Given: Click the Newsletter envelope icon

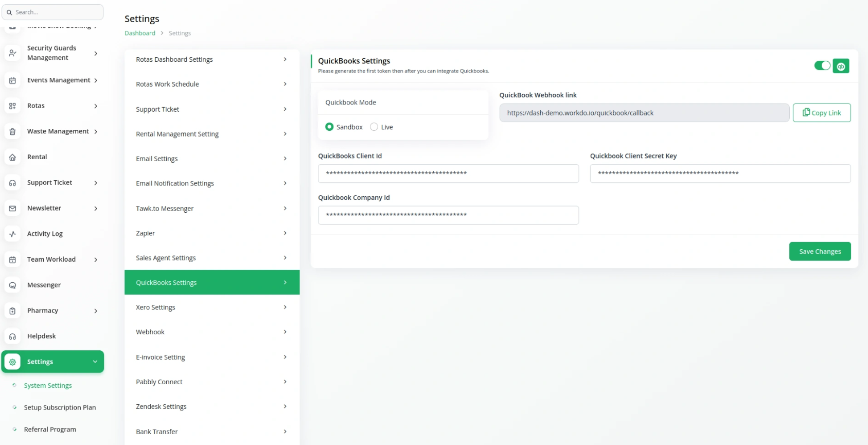Looking at the screenshot, I should tap(12, 209).
